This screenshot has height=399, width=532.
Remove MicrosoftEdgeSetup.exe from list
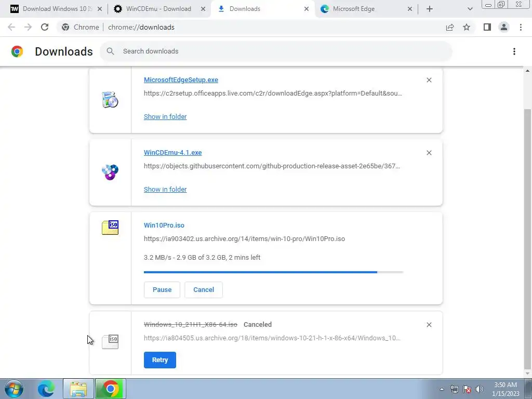coord(429,80)
